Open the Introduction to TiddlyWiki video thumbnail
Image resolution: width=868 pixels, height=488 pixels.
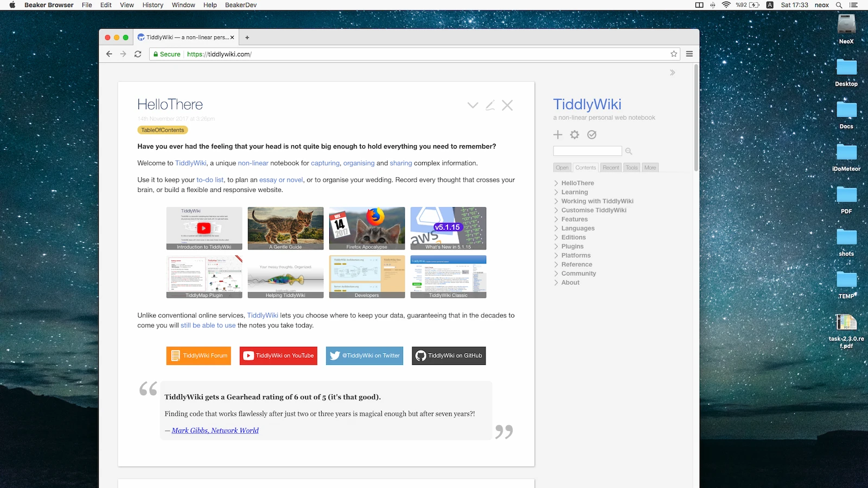(204, 228)
